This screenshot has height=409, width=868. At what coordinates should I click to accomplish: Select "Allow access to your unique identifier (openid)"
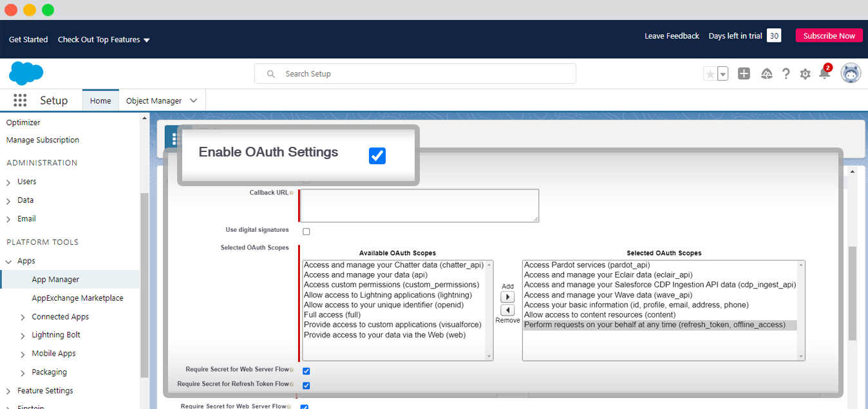coord(384,305)
